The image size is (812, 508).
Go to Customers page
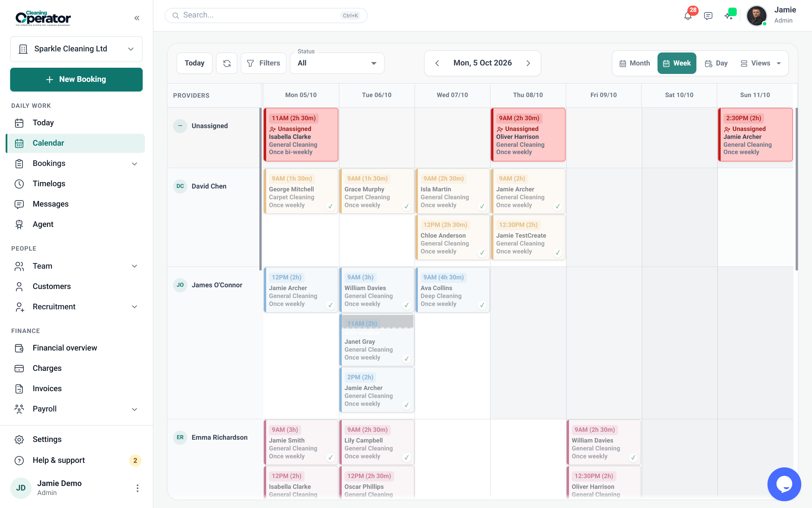click(x=76, y=286)
